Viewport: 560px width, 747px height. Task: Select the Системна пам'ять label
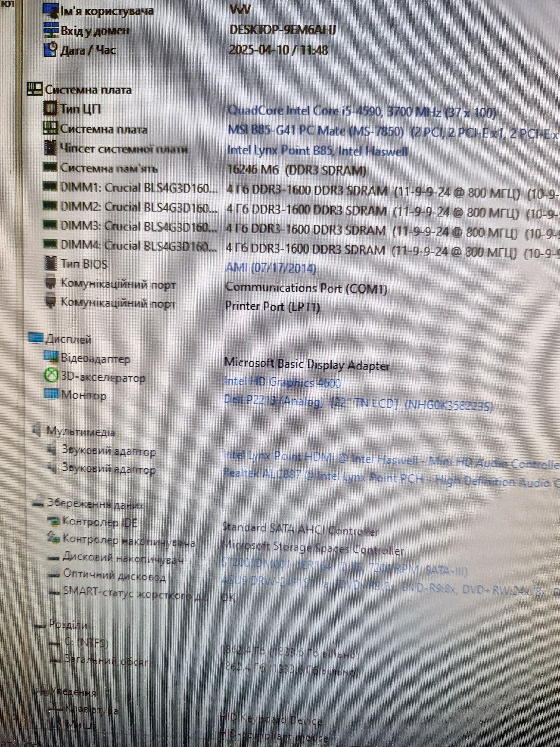click(x=109, y=168)
